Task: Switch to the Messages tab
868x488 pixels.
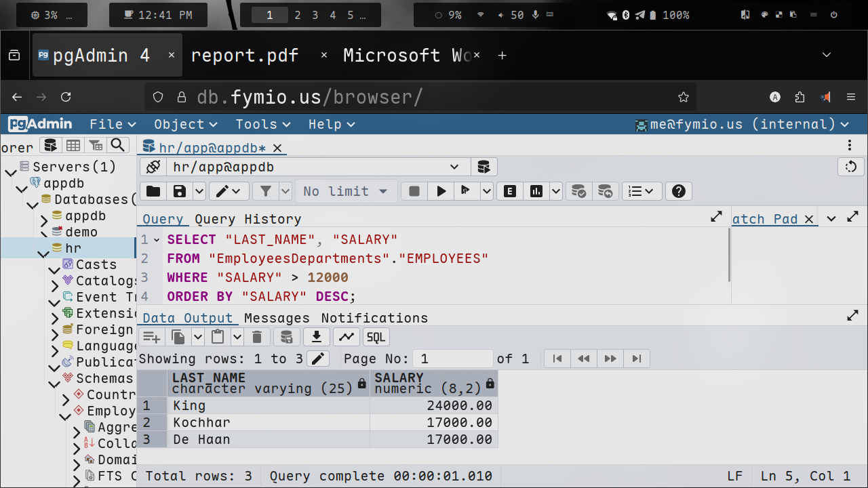Action: point(277,318)
